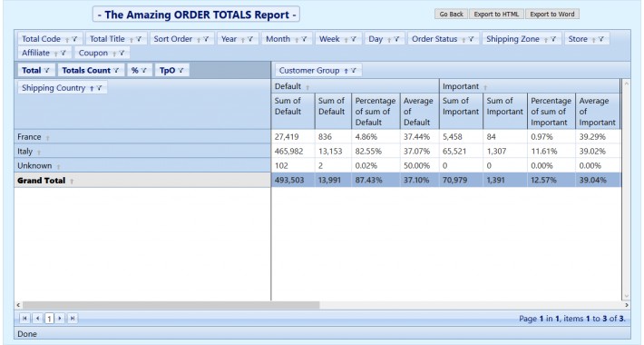Open filter funnel on % data field
The image size is (644, 345).
click(x=143, y=70)
